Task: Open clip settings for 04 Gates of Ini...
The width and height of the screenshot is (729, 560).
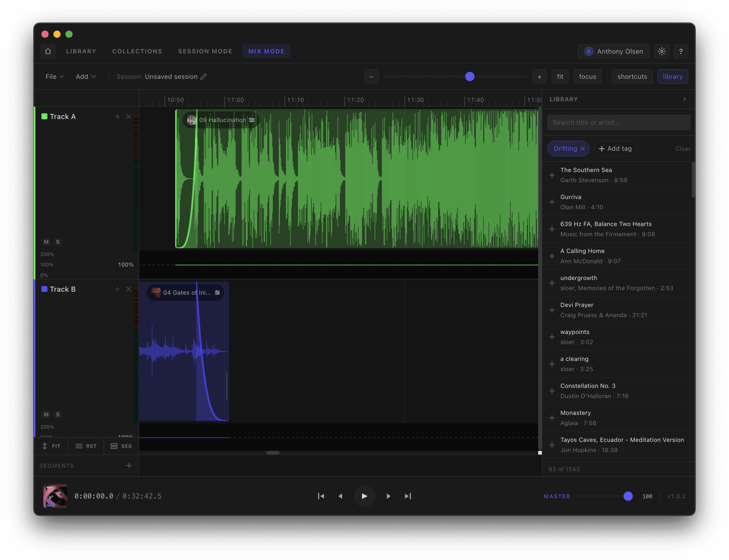Action: (x=217, y=293)
